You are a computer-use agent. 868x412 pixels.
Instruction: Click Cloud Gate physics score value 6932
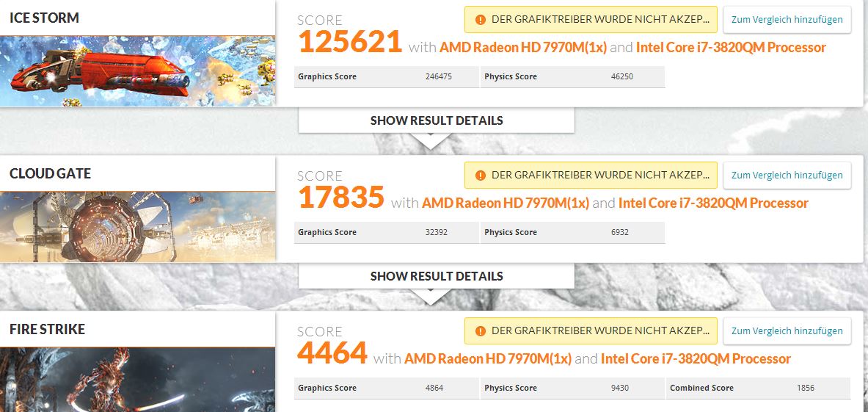[620, 233]
